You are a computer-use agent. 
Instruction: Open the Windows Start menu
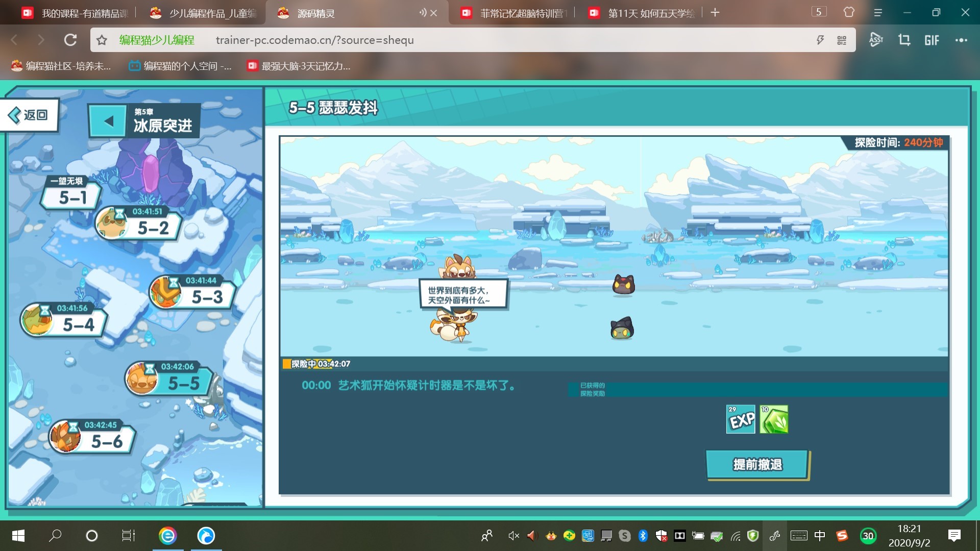(18, 536)
